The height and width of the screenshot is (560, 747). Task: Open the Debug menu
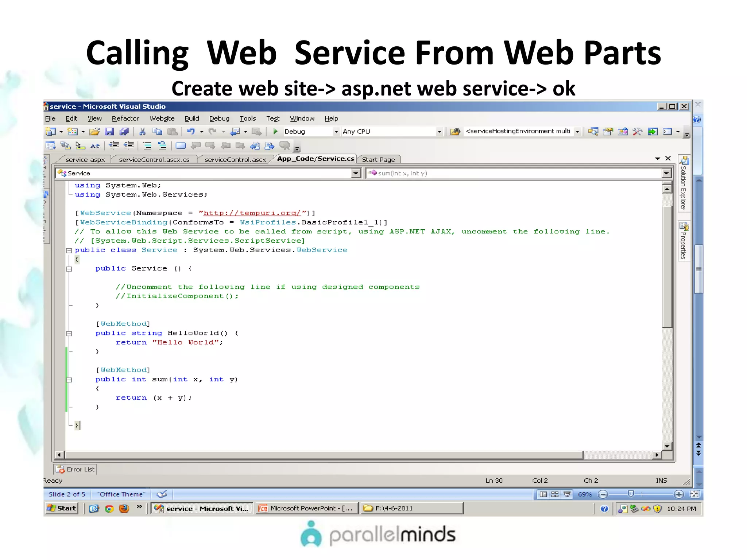219,118
